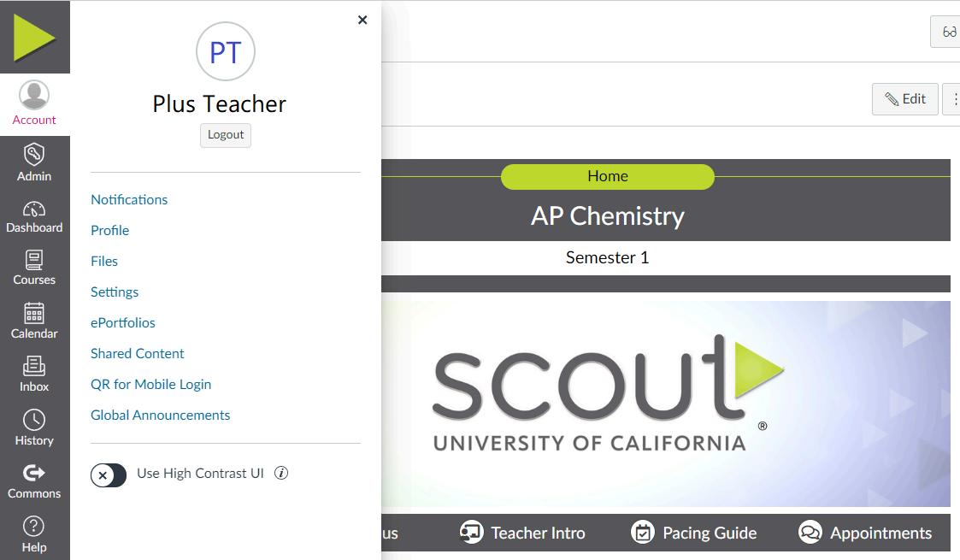This screenshot has width=960, height=560.
Task: Click the Edit page button
Action: click(x=904, y=99)
